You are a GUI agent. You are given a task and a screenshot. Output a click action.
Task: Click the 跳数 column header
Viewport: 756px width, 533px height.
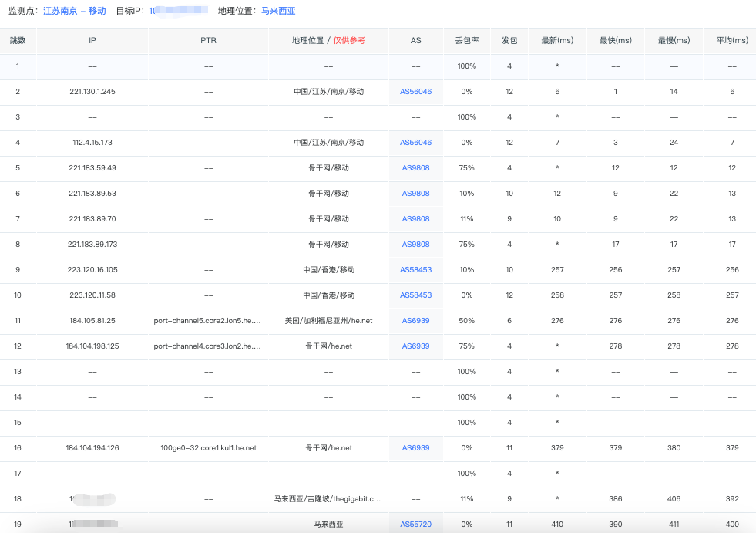[18, 41]
